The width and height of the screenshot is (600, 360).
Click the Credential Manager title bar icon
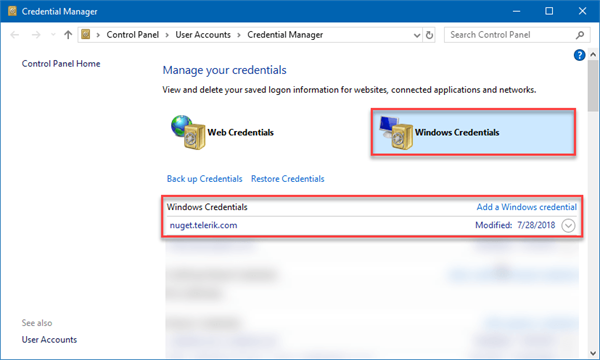(12, 11)
